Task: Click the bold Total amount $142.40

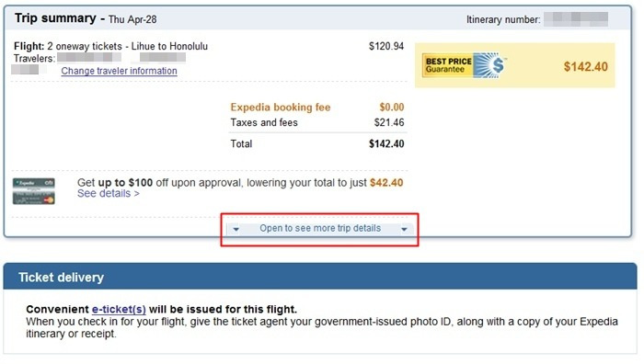Action: pos(386,143)
